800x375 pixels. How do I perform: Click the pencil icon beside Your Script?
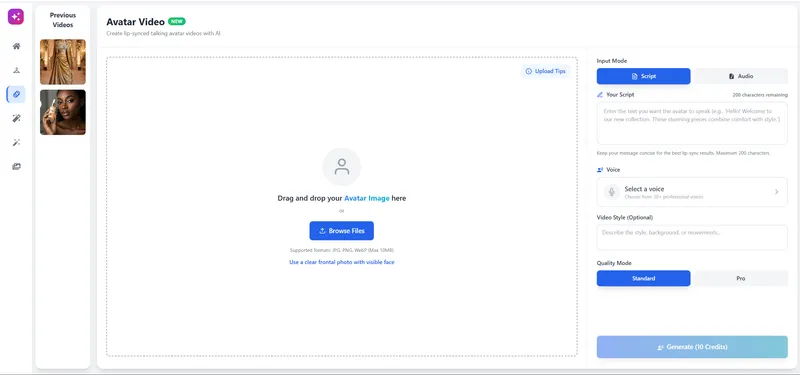click(600, 95)
